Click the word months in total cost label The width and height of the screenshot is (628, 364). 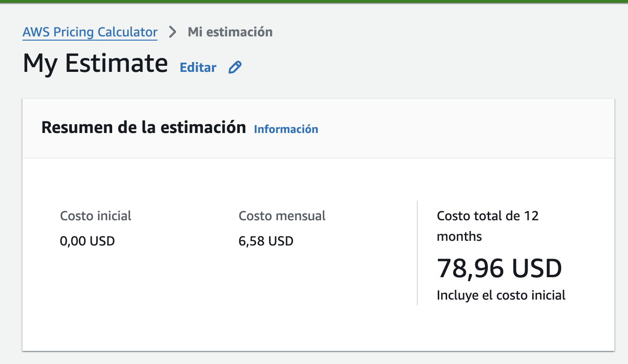[x=459, y=237]
